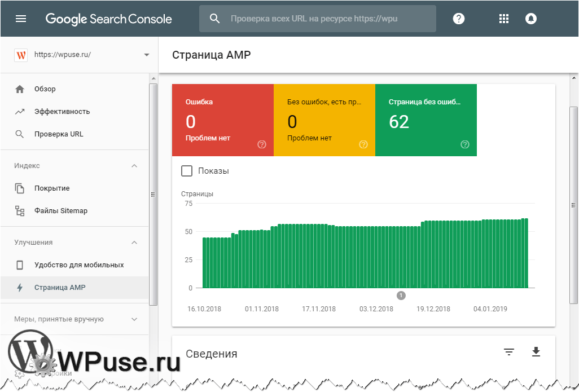Screen dimensions: 579x392
Task: Open the Покрытие report
Action: pyautogui.click(x=52, y=188)
